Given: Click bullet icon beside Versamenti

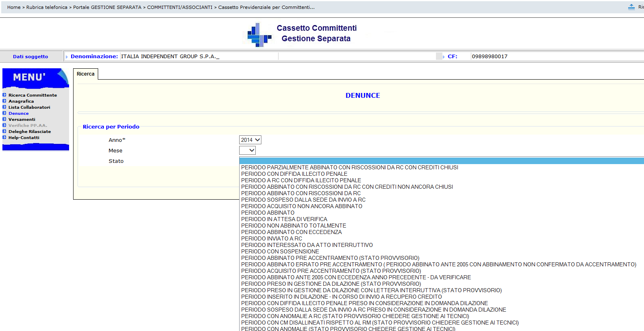Looking at the screenshot, I should [x=4, y=119].
